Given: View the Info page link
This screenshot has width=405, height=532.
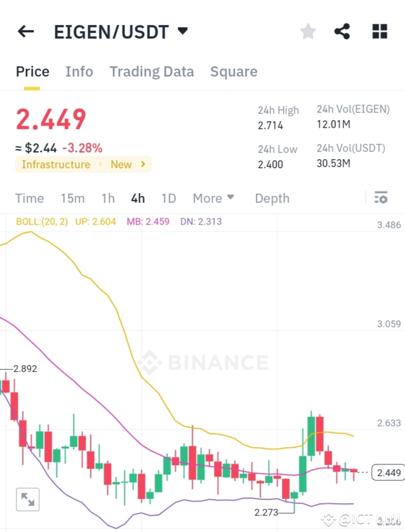Looking at the screenshot, I should tap(79, 71).
